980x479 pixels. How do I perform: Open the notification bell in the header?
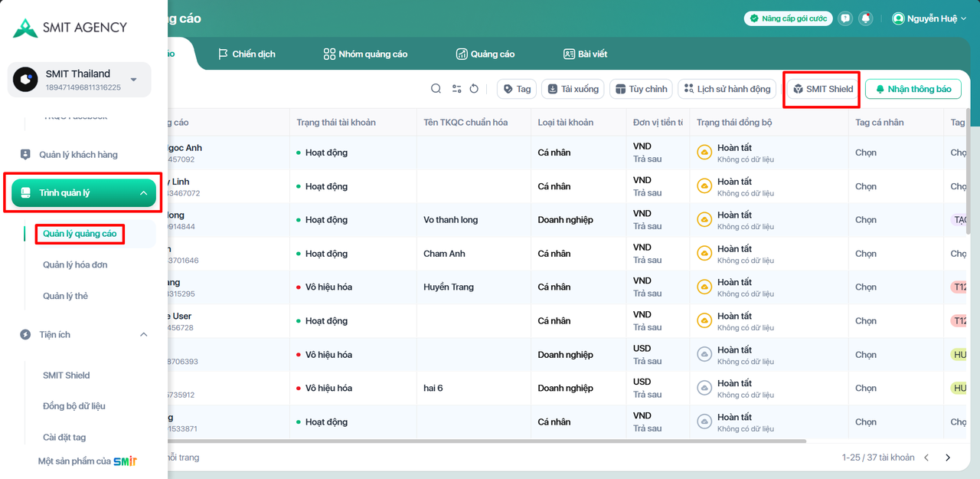866,18
